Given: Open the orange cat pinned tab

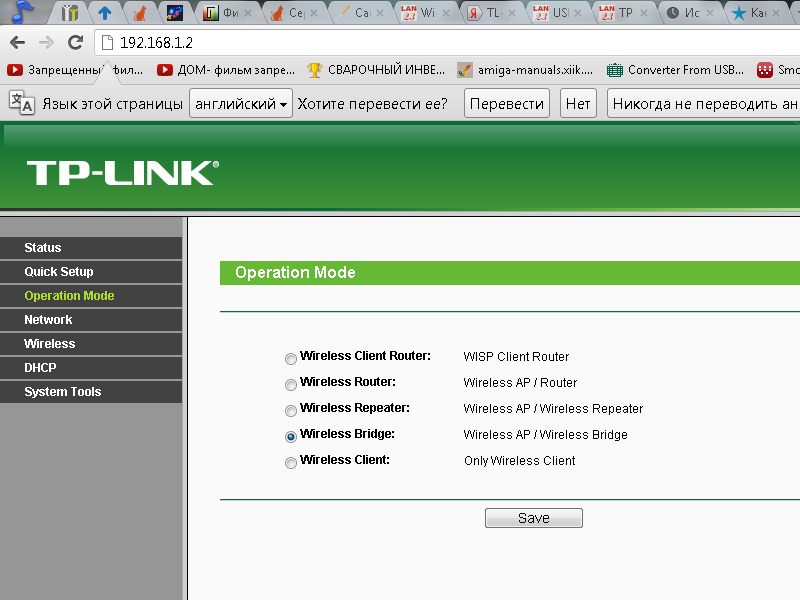Looking at the screenshot, I should coord(139,13).
